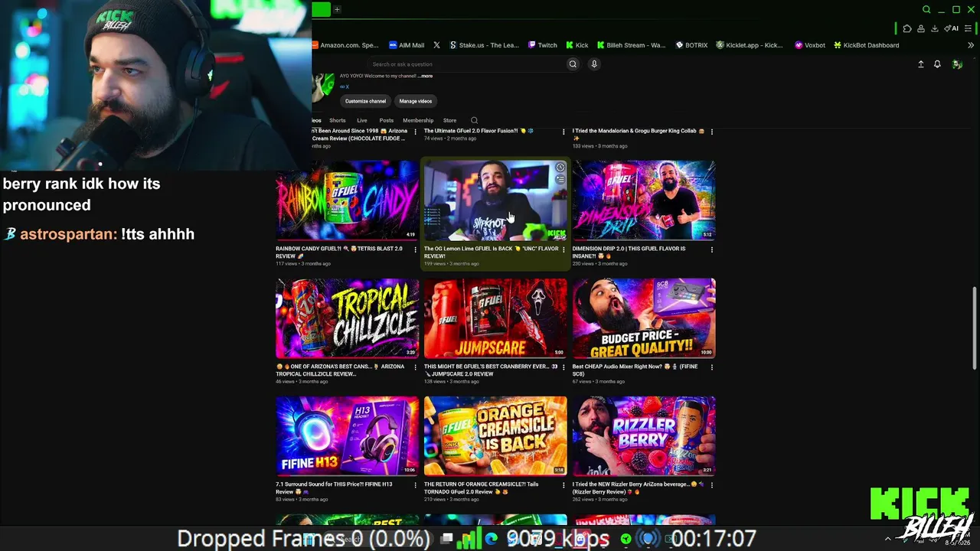
Task: Expand channel description with more link
Action: coord(425,76)
